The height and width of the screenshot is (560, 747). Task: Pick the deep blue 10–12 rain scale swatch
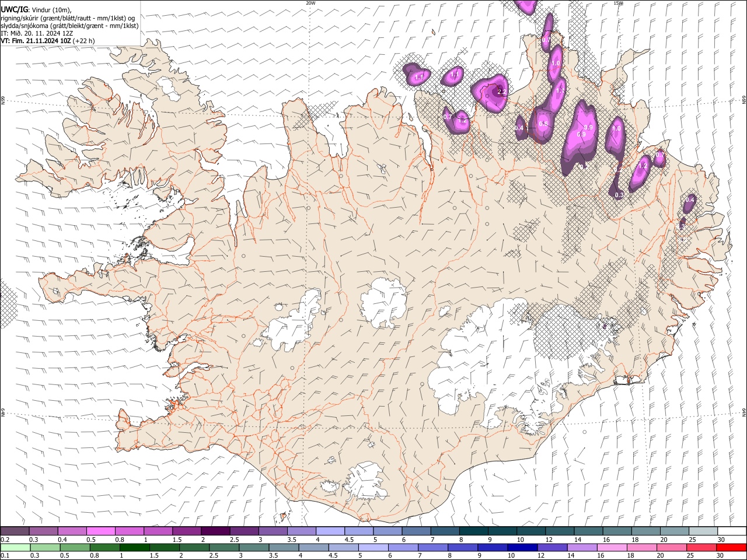click(x=522, y=547)
